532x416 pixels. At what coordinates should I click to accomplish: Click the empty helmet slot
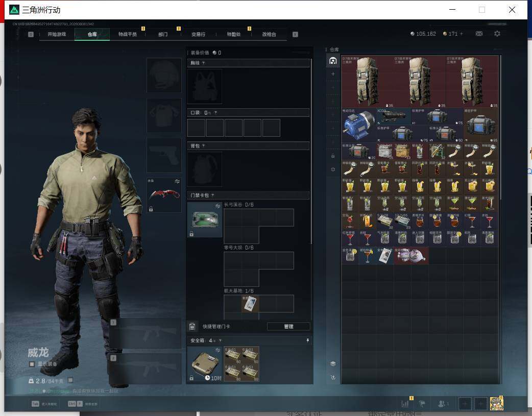164,75
